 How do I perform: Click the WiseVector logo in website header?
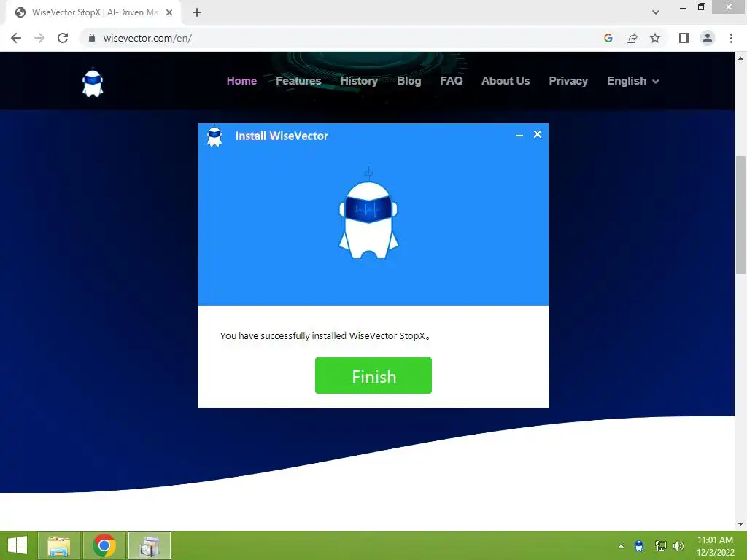[93, 83]
